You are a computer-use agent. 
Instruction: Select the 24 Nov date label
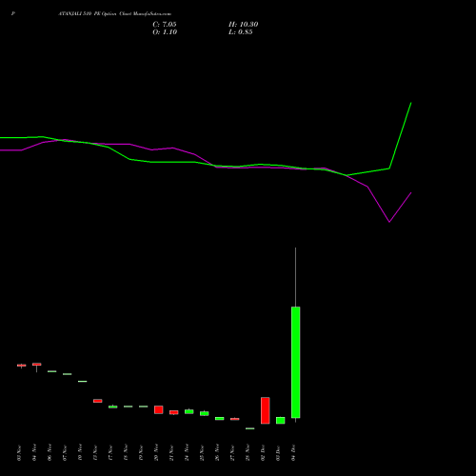187,452
